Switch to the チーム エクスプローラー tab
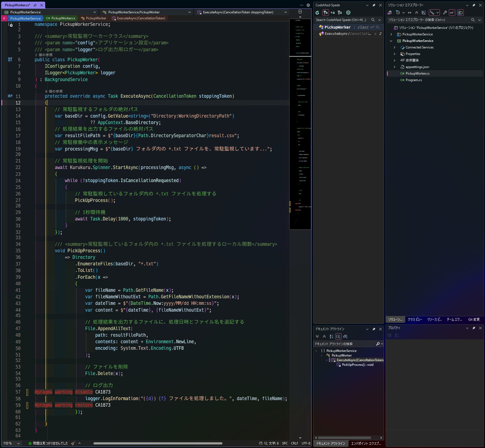Image resolution: width=485 pixels, height=448 pixels. pos(454,319)
